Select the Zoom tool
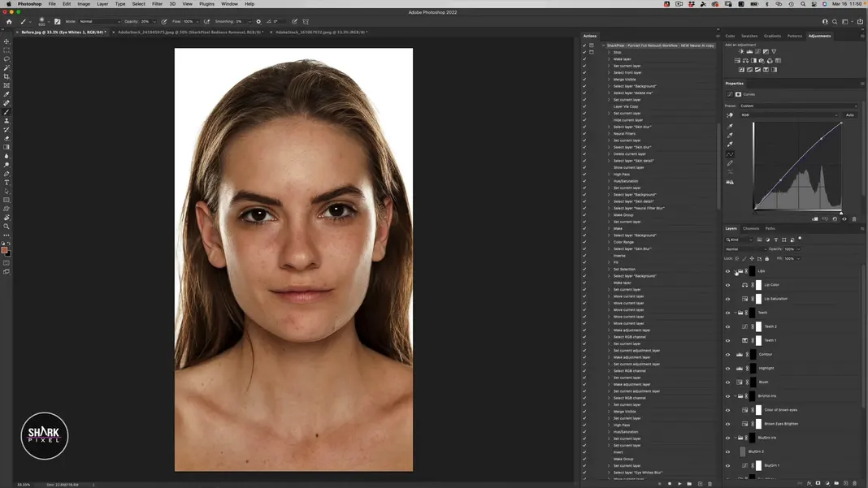Screen dimensions: 868x488 (x=7, y=227)
